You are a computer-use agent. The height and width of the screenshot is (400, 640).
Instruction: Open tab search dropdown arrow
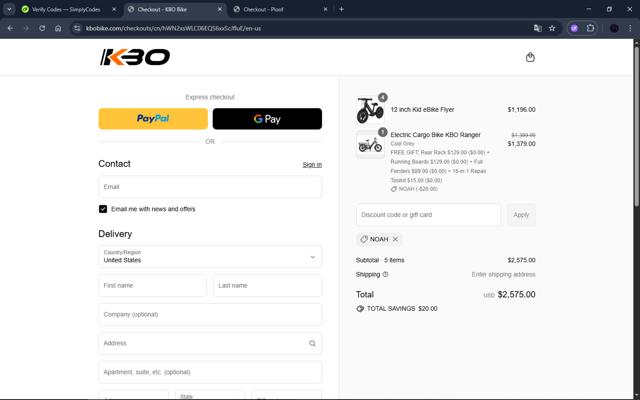click(x=9, y=9)
